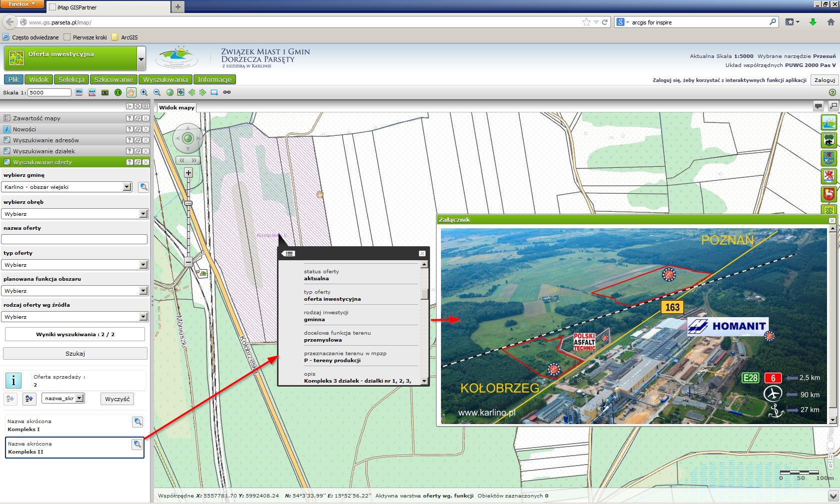Click help icon in toolbar right corner
Viewport: 840px width, 504px height.
[832, 92]
